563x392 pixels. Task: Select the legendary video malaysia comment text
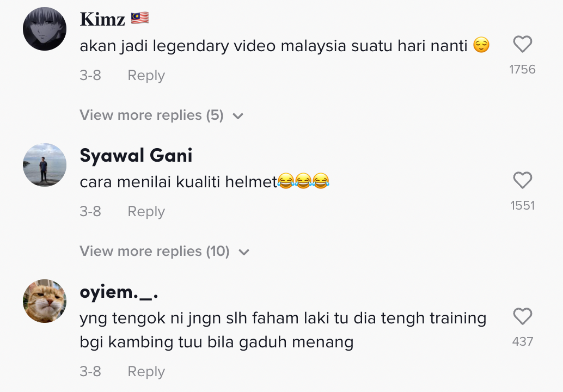(285, 46)
